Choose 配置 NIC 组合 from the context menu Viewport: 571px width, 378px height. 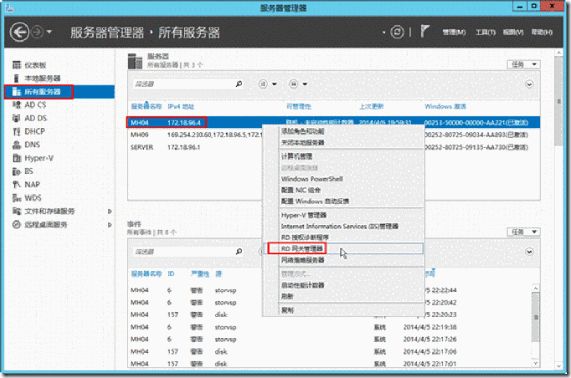[343, 190]
